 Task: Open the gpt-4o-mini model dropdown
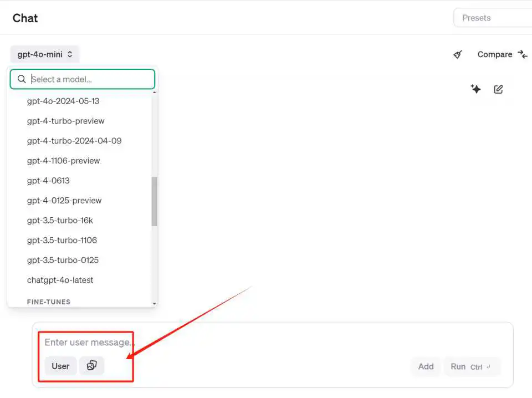(x=45, y=54)
